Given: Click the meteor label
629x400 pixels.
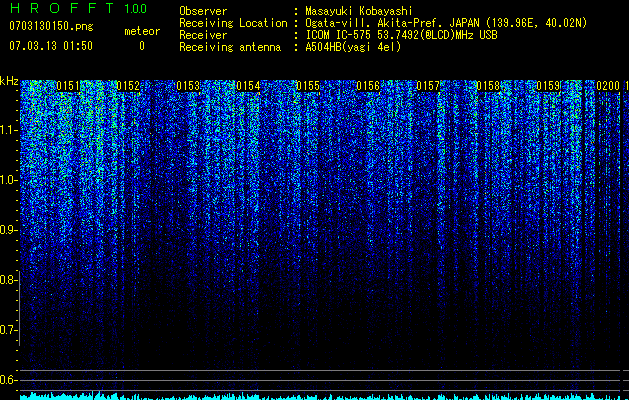Looking at the screenshot, I should point(142,31).
